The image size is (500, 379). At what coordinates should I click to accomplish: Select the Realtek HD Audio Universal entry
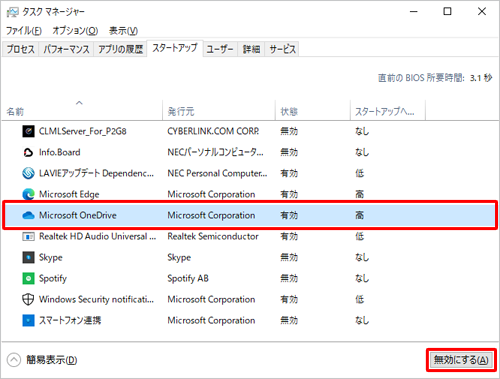pyautogui.click(x=97, y=236)
